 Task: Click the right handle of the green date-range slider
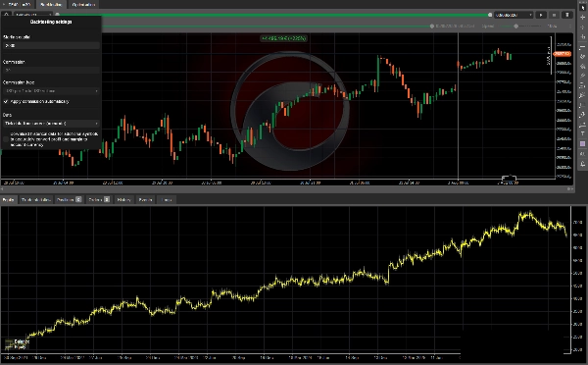[x=490, y=15]
